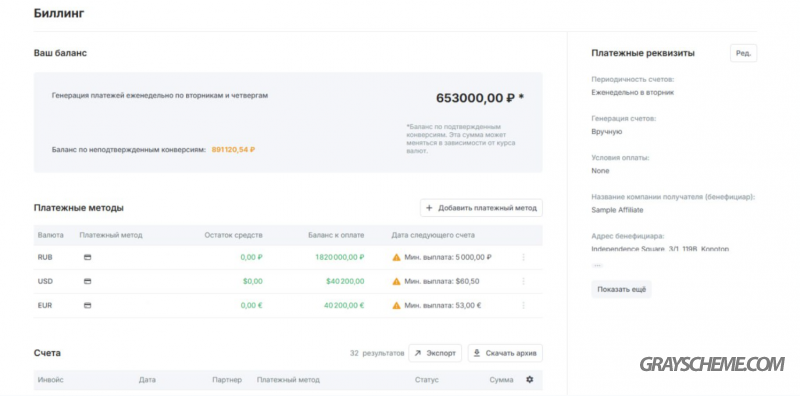Image resolution: width=800 pixels, height=396 pixels.
Task: Click the Вручную invoice generation value
Action: pos(607,132)
